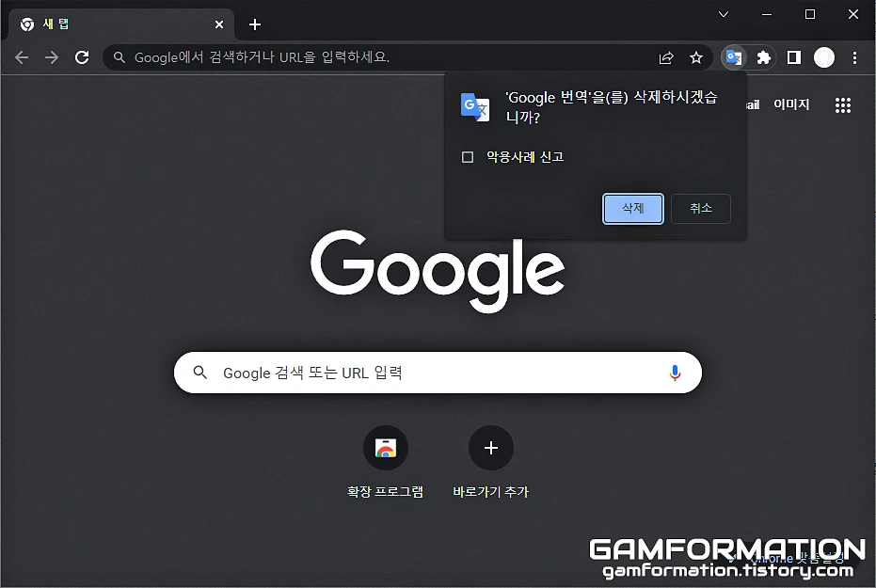Screen dimensions: 876x588
Task: Open the profile avatar menu
Action: (824, 57)
